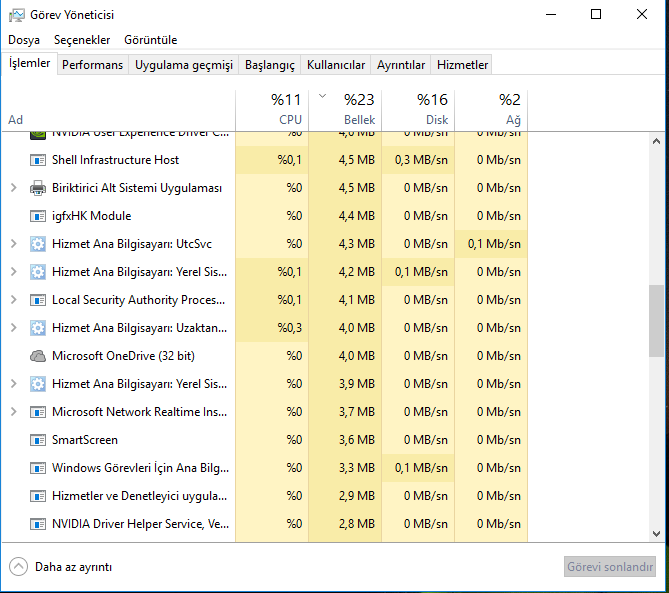The width and height of the screenshot is (669, 593).
Task: Open the Görüntüle menu
Action: click(151, 40)
